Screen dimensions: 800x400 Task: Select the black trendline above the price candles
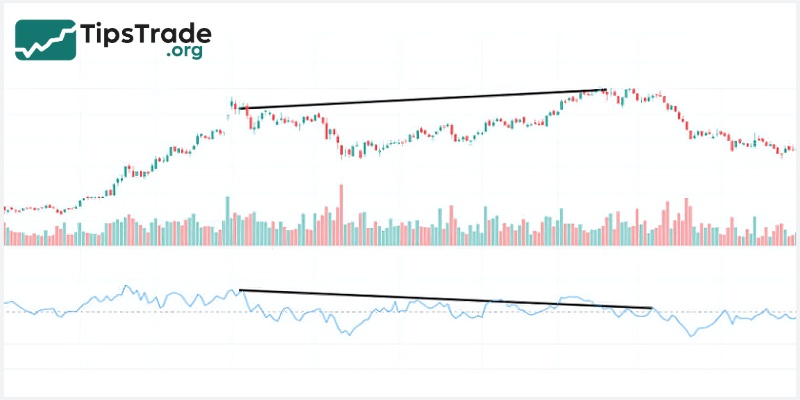tap(425, 99)
